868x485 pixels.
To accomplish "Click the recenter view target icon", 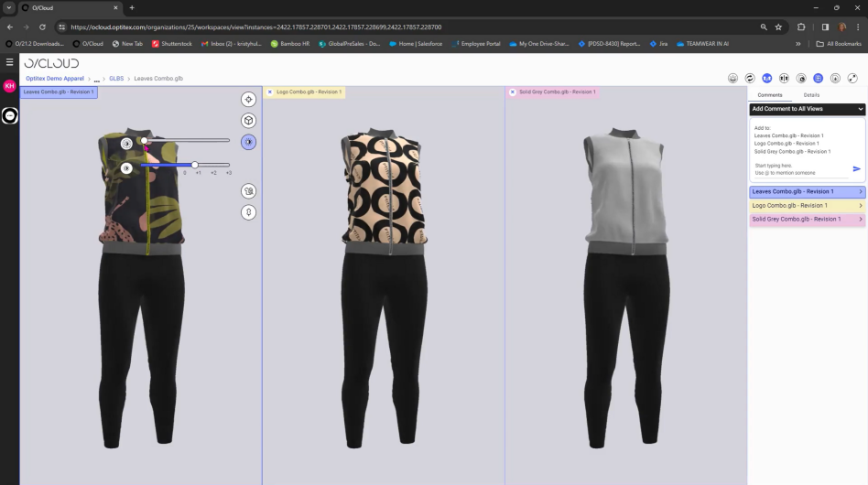I will pyautogui.click(x=248, y=99).
